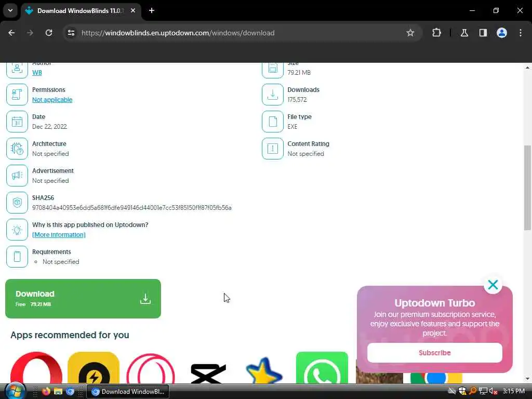Open the profile avatar icon
The height and width of the screenshot is (399, 532).
[x=502, y=33]
